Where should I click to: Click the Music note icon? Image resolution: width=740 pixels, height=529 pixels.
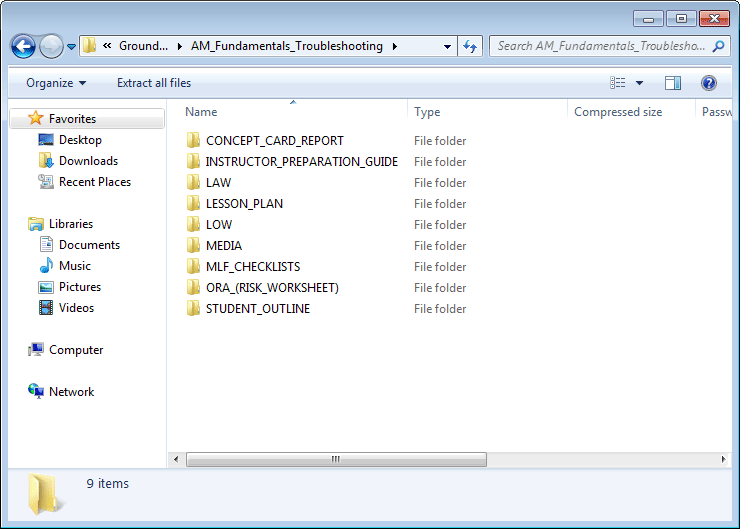tap(46, 266)
